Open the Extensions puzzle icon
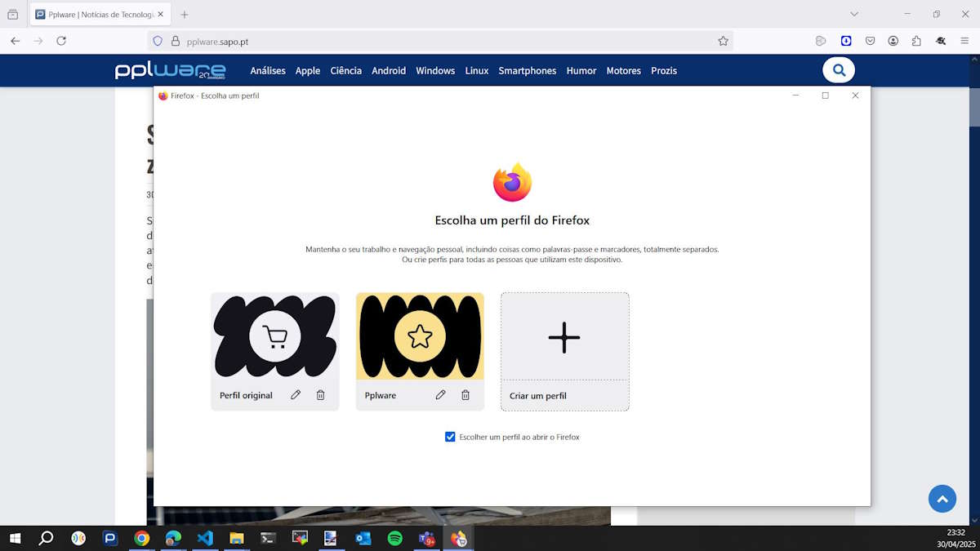This screenshot has width=980, height=551. pyautogui.click(x=916, y=41)
